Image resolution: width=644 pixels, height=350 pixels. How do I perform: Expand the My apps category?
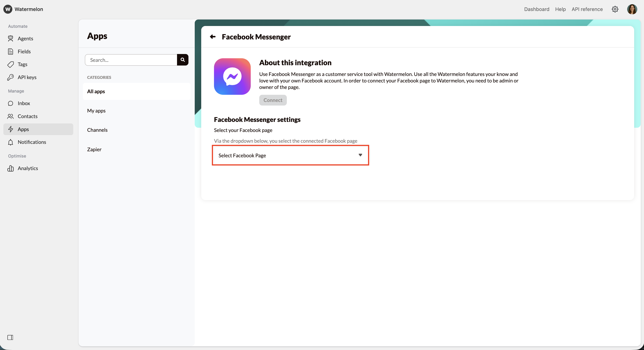(x=96, y=110)
